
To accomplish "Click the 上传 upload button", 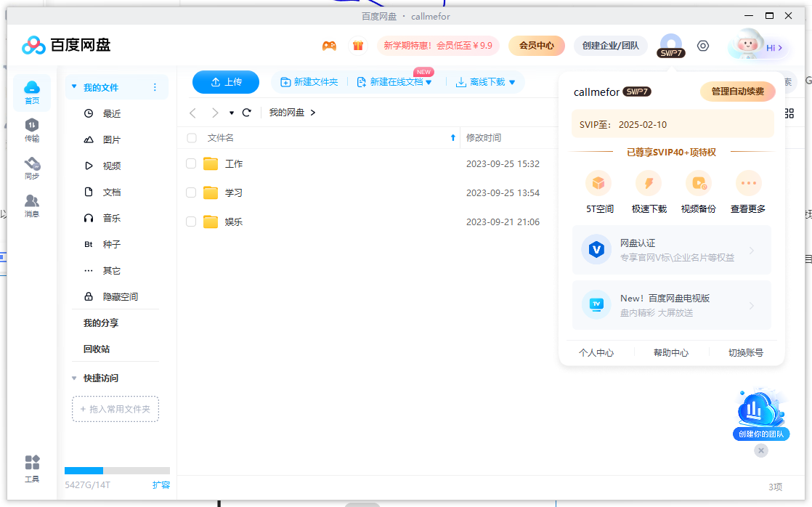I will click(226, 82).
